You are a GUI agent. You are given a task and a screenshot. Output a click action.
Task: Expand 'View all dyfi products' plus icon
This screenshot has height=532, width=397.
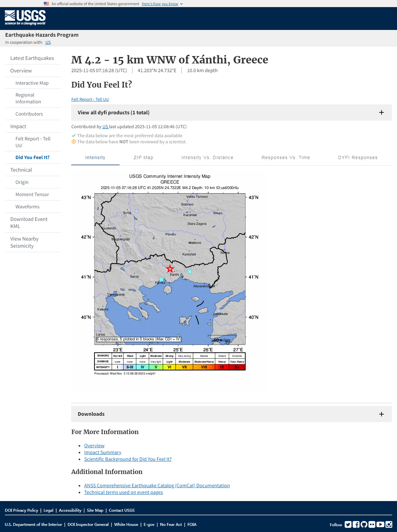[x=382, y=112]
